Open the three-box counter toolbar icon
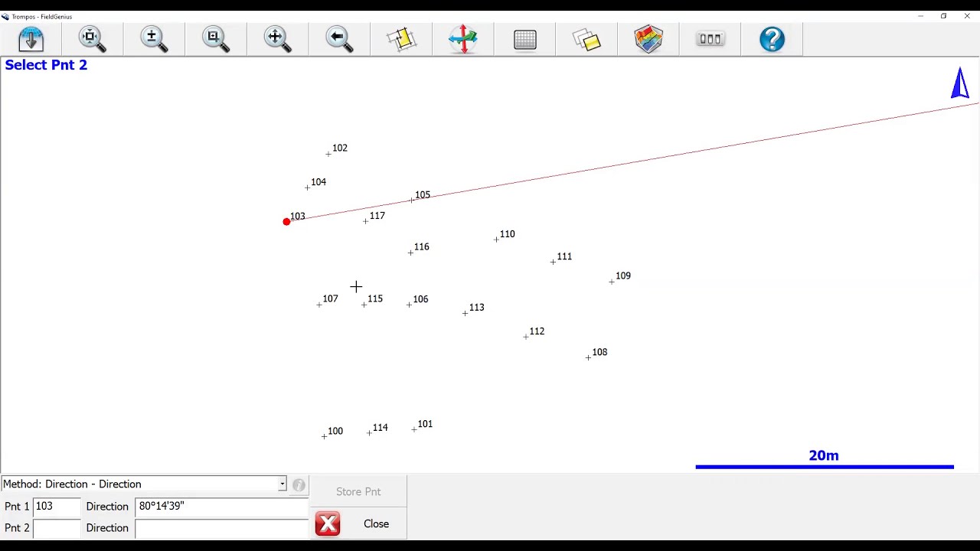Image resolution: width=980 pixels, height=551 pixels. coord(710,39)
